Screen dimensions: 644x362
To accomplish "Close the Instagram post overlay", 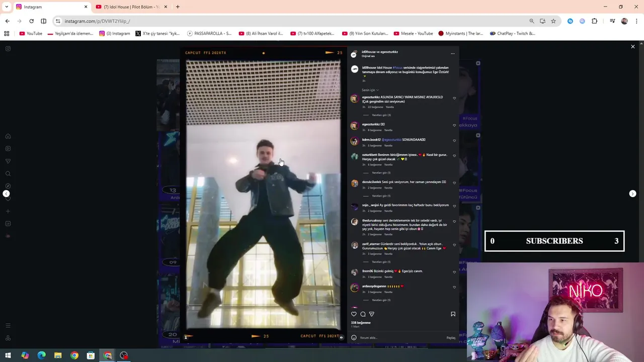I will pyautogui.click(x=633, y=46).
